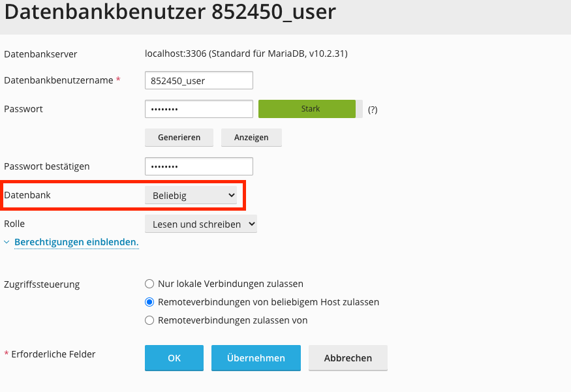Click the Übernehmen button
571x392 pixels.
tap(256, 358)
